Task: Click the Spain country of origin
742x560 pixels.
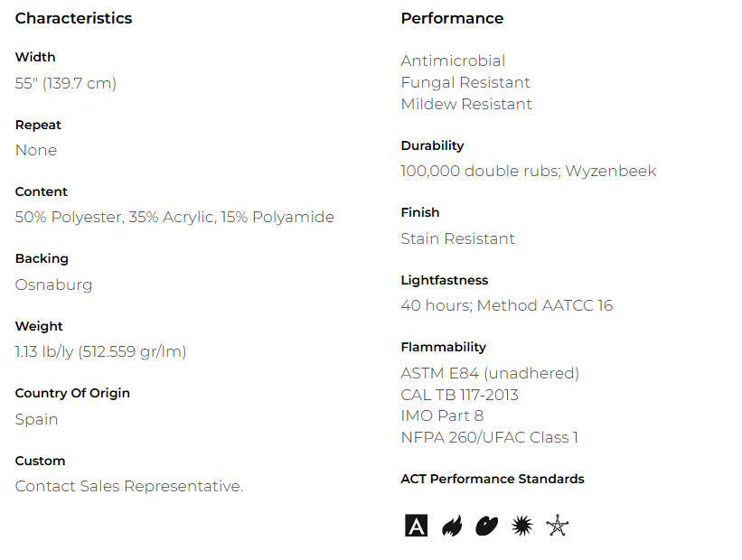Action: (x=36, y=419)
